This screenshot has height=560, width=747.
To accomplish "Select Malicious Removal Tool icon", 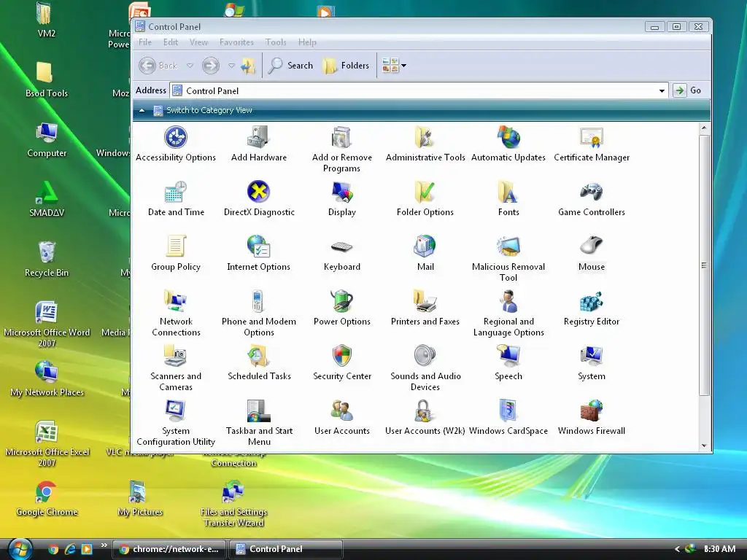I will (508, 246).
